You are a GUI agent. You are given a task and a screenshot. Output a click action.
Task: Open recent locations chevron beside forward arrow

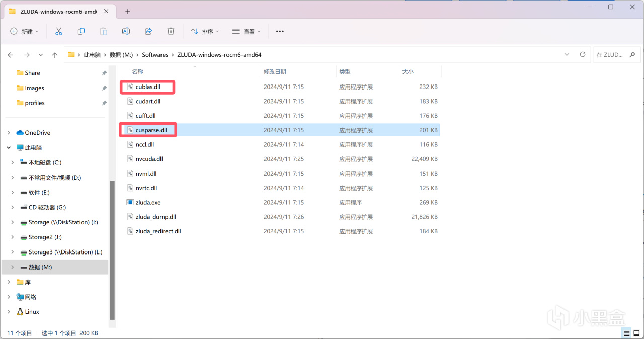tap(41, 55)
